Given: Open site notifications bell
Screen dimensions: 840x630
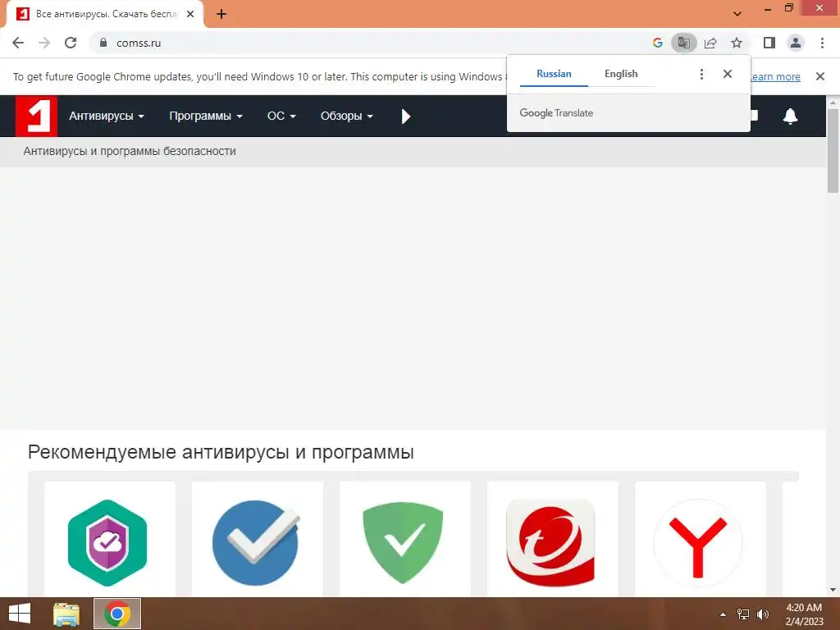Looking at the screenshot, I should click(x=790, y=116).
